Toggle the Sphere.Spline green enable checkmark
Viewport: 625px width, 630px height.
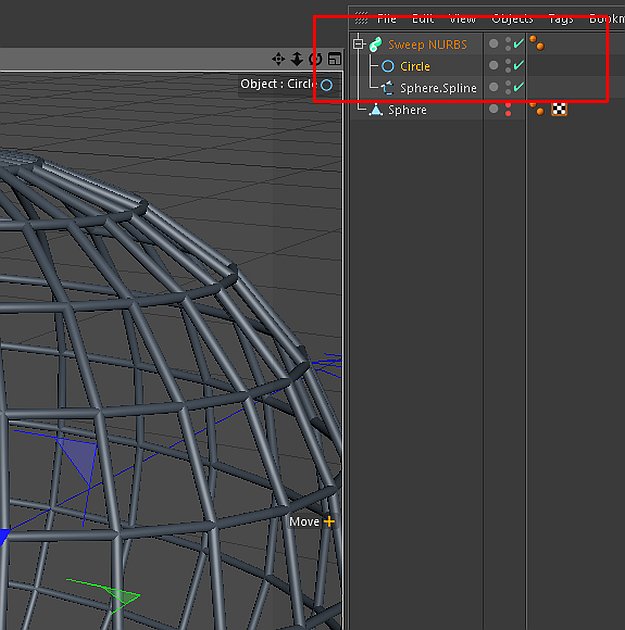[x=519, y=86]
